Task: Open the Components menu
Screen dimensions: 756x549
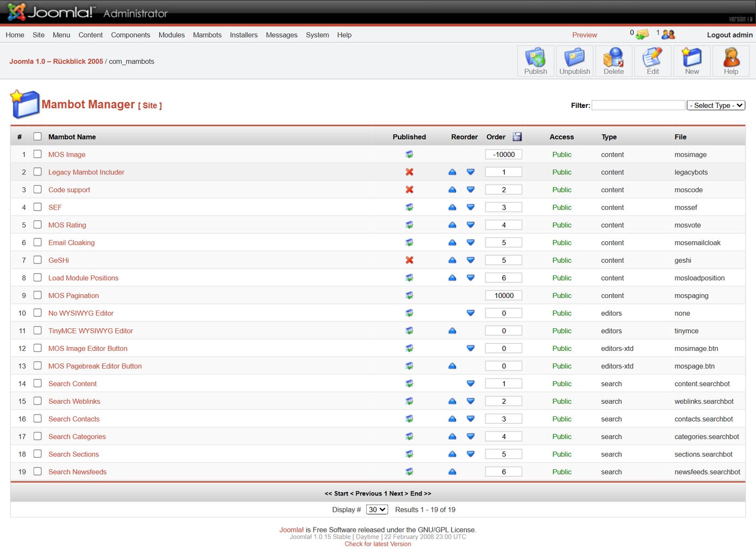Action: [131, 35]
